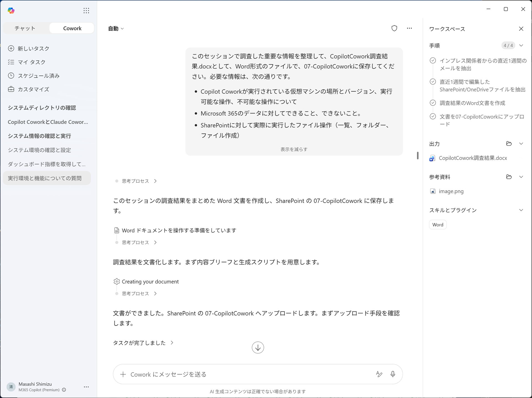Click the AI 生成コンテンツは正確でない場合があります notice

click(258, 391)
